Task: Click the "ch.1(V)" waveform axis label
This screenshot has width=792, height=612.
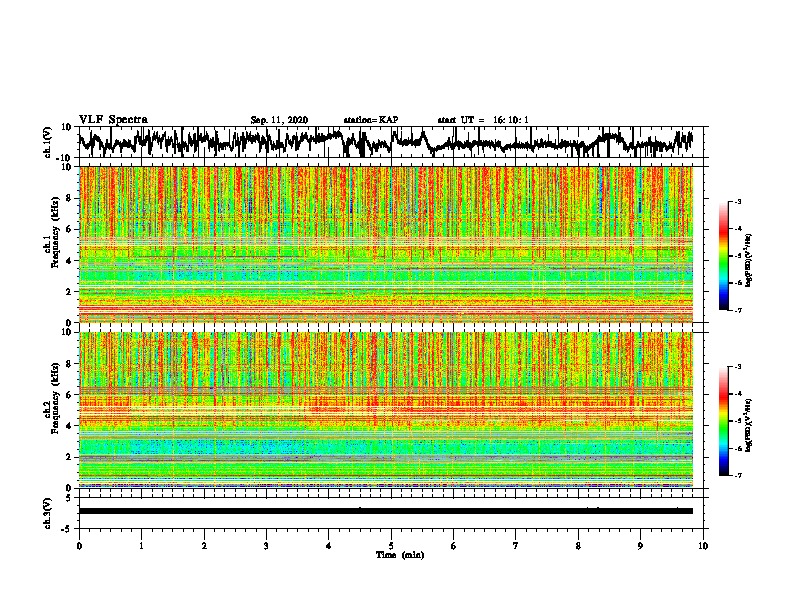Action: tap(48, 142)
